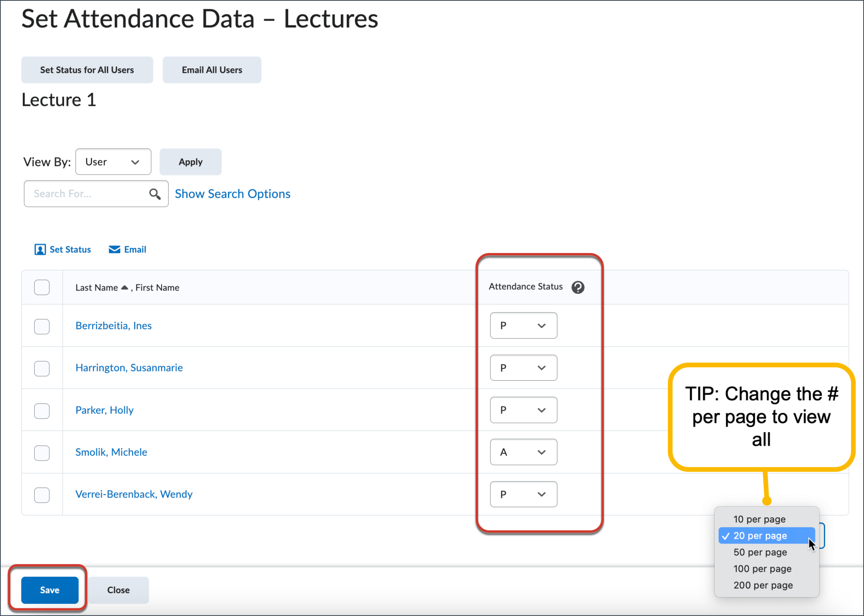Click the Set Status for All Users button
Image resolution: width=864 pixels, height=616 pixels.
pyautogui.click(x=87, y=70)
